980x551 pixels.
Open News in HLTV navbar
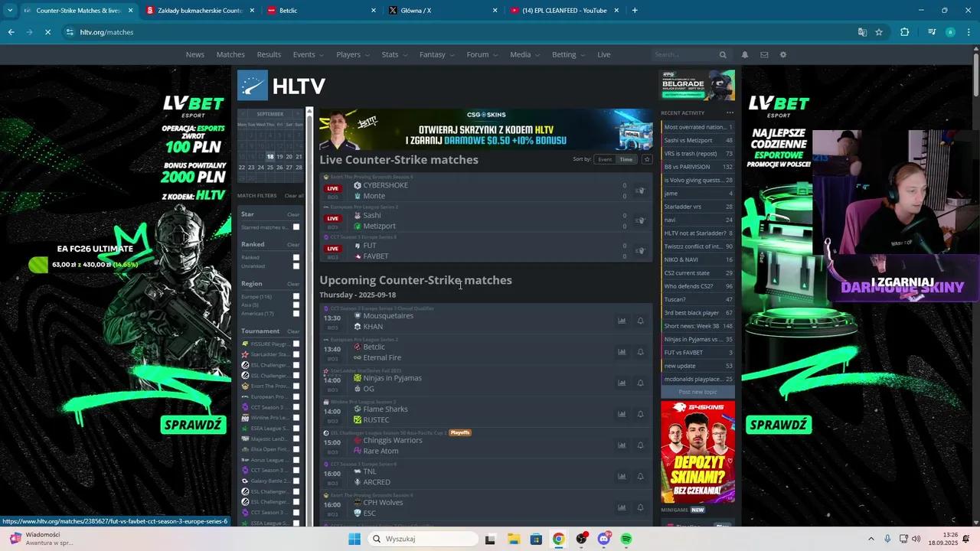point(195,55)
